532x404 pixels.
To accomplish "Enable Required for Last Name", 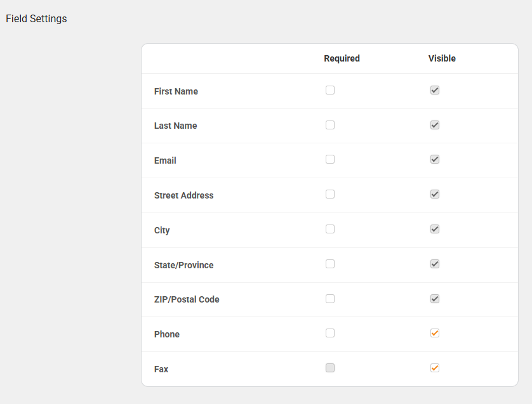I will click(x=330, y=125).
